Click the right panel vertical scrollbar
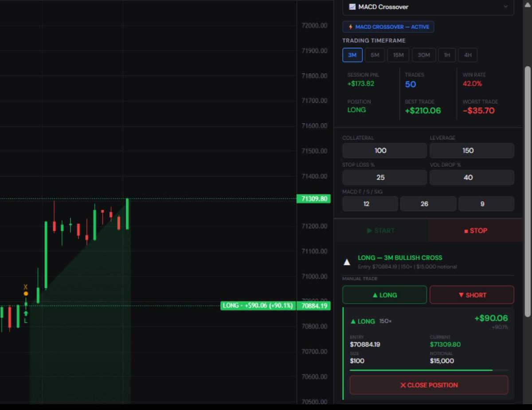The height and width of the screenshot is (410, 532). click(527, 191)
